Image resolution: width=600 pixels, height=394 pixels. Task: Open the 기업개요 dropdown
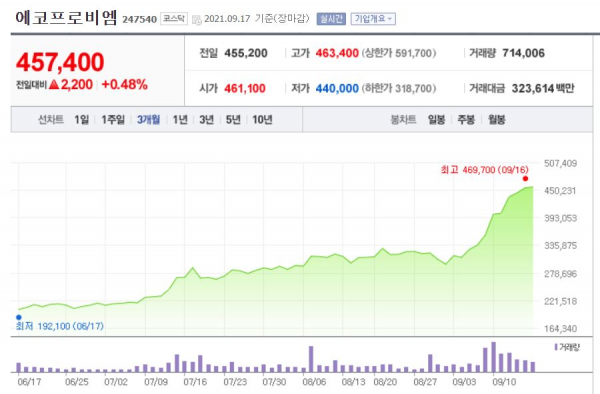[373, 19]
